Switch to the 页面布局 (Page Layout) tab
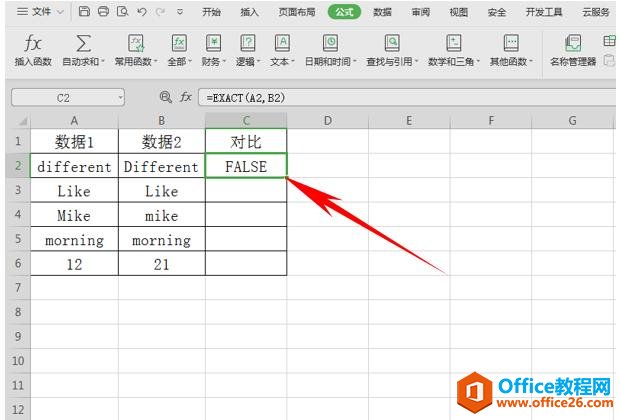620x420 pixels. point(297,12)
